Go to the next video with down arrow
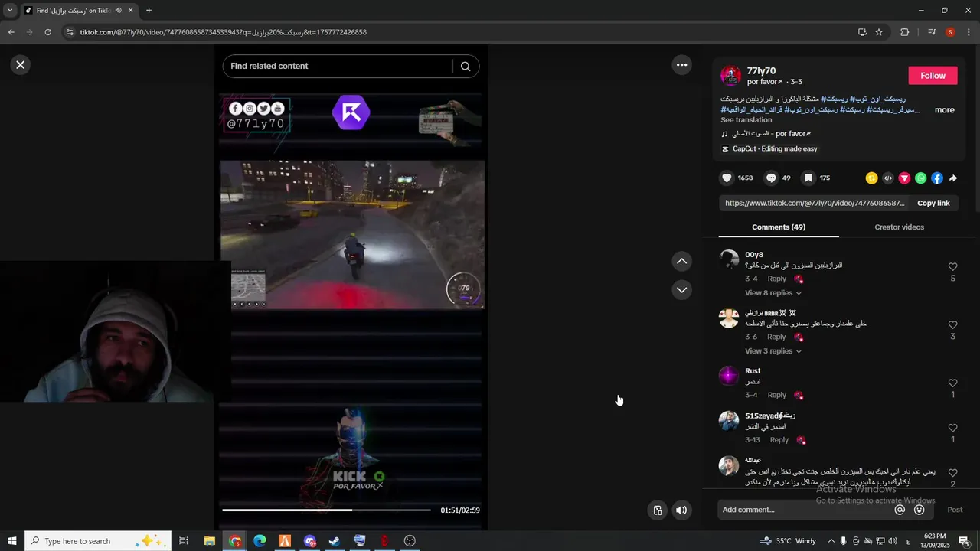The height and width of the screenshot is (551, 980). [681, 290]
